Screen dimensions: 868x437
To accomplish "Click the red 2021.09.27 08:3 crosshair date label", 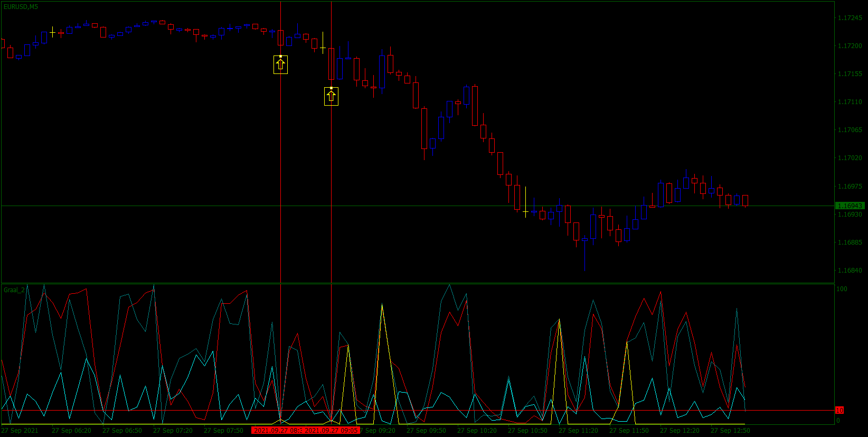I will (x=278, y=431).
